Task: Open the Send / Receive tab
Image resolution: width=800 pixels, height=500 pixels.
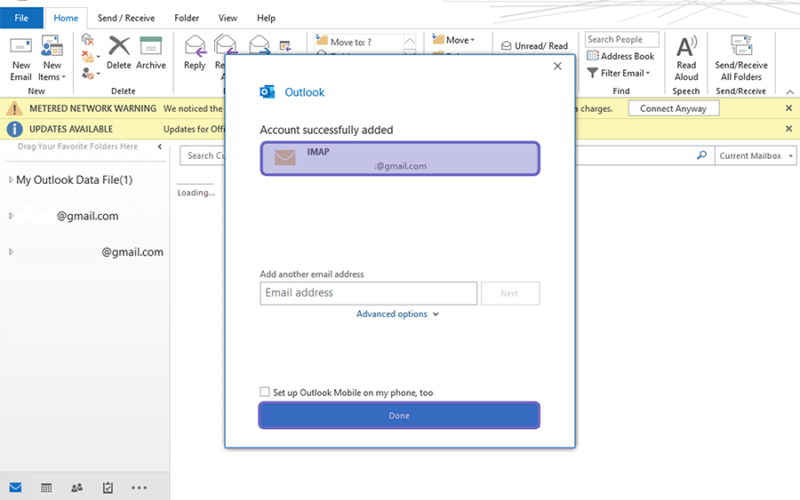Action: pyautogui.click(x=126, y=18)
